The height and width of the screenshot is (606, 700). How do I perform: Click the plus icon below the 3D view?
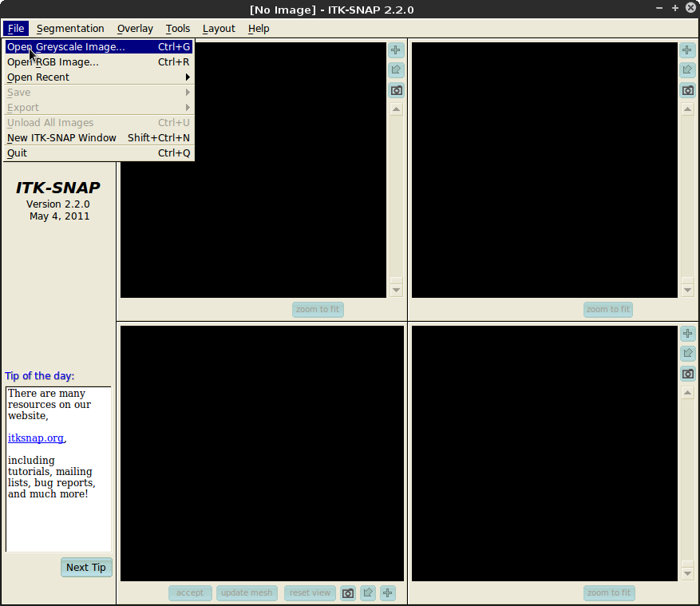pos(388,593)
